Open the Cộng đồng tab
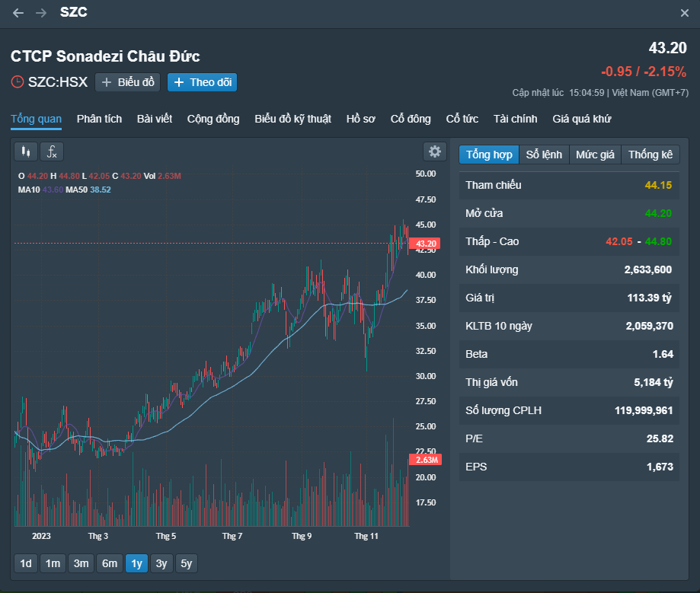 click(213, 120)
